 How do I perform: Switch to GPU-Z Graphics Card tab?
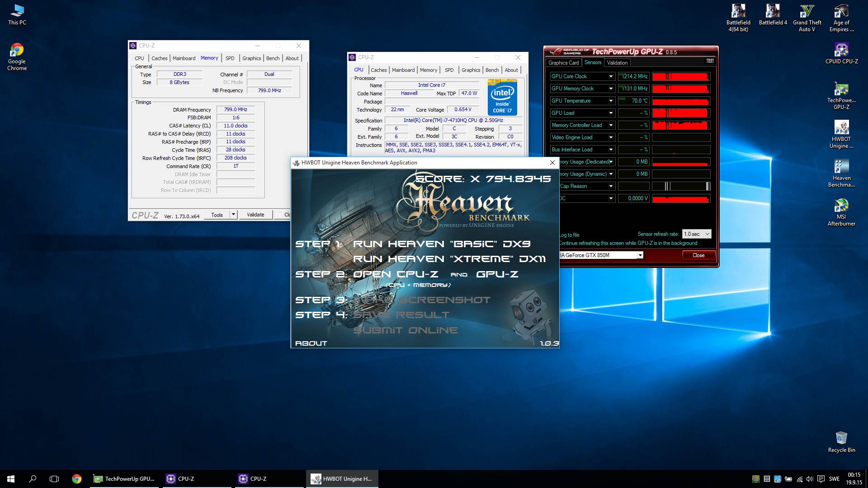[563, 63]
